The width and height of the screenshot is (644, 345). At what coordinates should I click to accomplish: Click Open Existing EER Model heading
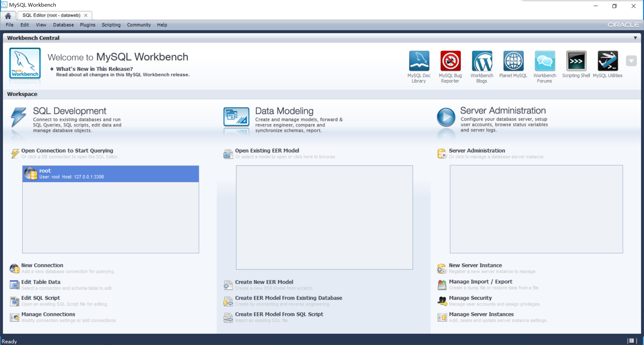267,151
